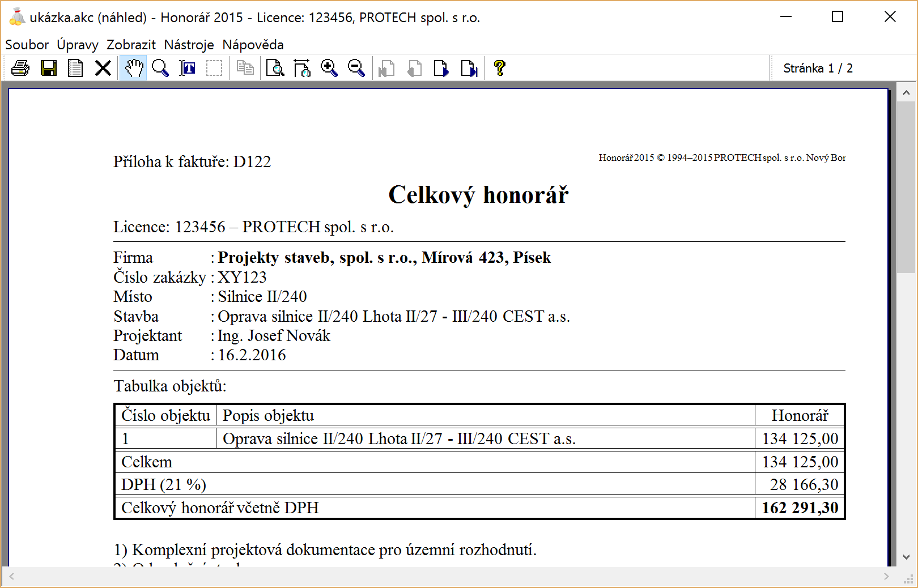Image resolution: width=918 pixels, height=588 pixels.
Task: Close the preview with the X toolbar icon
Action: click(x=103, y=69)
